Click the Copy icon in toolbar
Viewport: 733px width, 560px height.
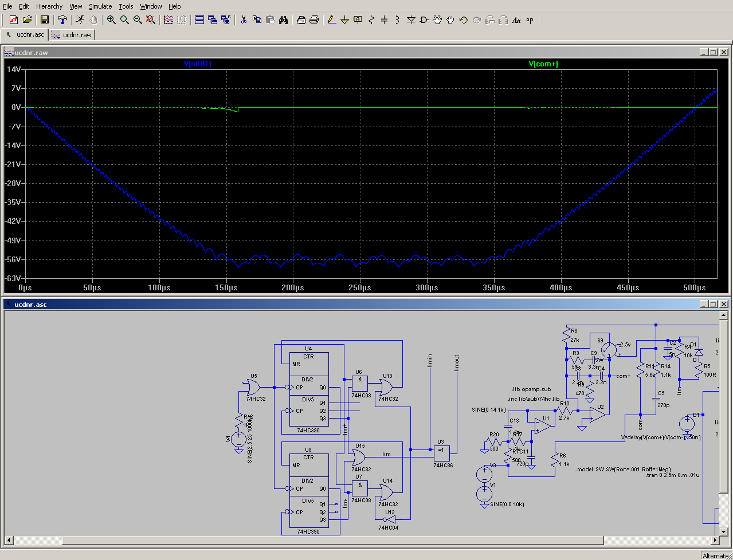257,19
